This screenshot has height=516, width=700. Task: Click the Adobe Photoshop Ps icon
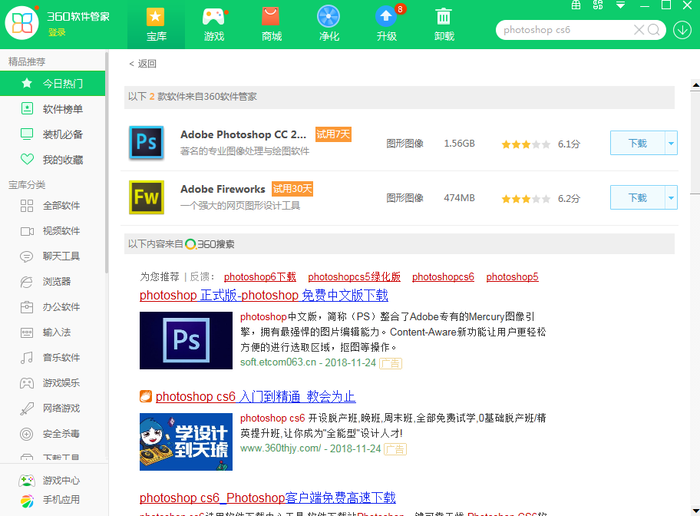(x=146, y=143)
